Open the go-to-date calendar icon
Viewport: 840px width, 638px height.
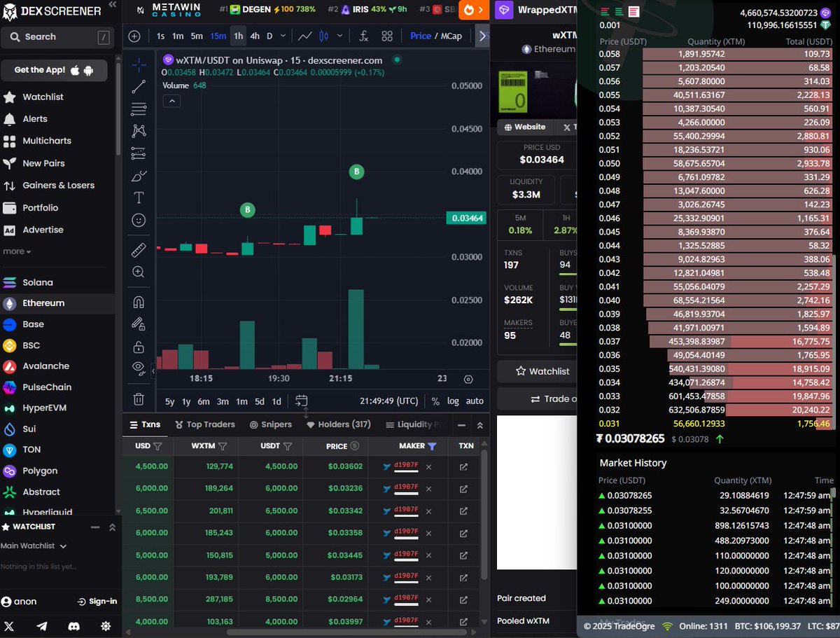point(302,401)
